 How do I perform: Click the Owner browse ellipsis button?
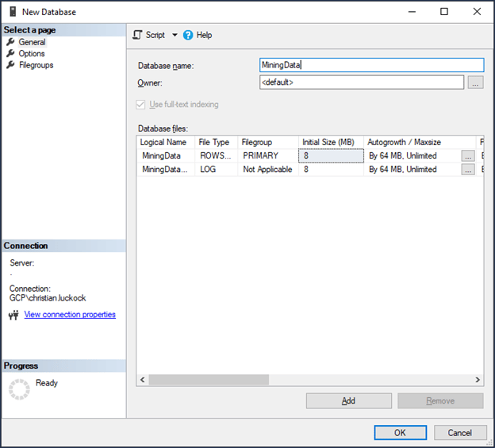pyautogui.click(x=474, y=82)
